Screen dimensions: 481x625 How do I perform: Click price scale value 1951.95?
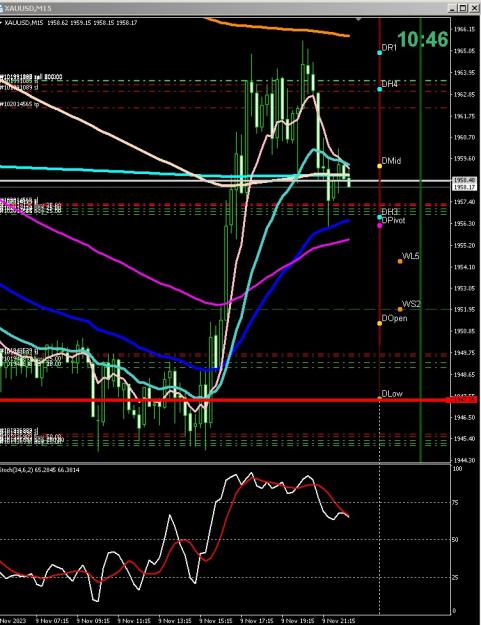click(465, 309)
